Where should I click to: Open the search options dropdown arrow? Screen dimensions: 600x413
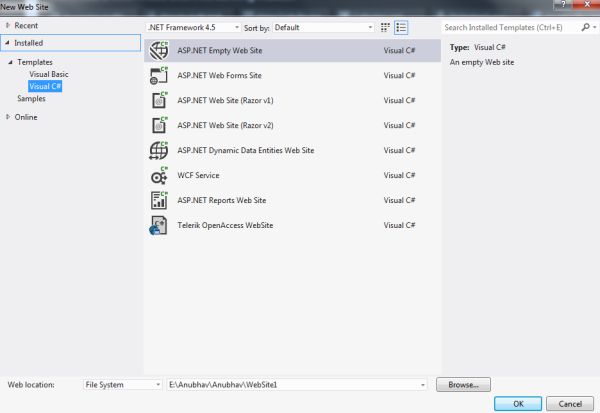(594, 27)
